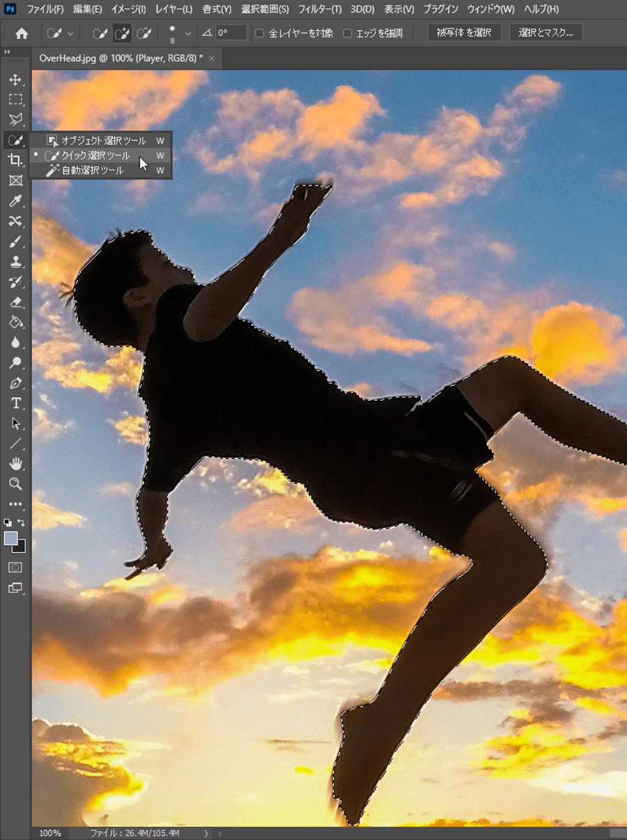Screen dimensions: 627x840
Task: Choose 自動選択ツール from the flyout
Action: click(x=92, y=170)
